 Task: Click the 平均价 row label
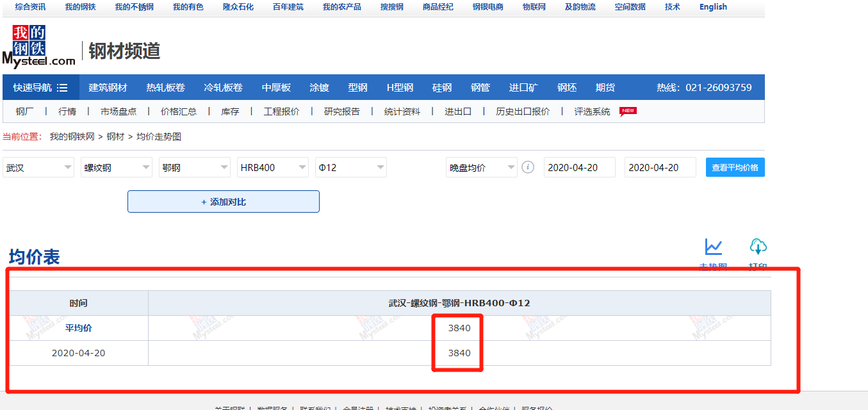tap(79, 328)
